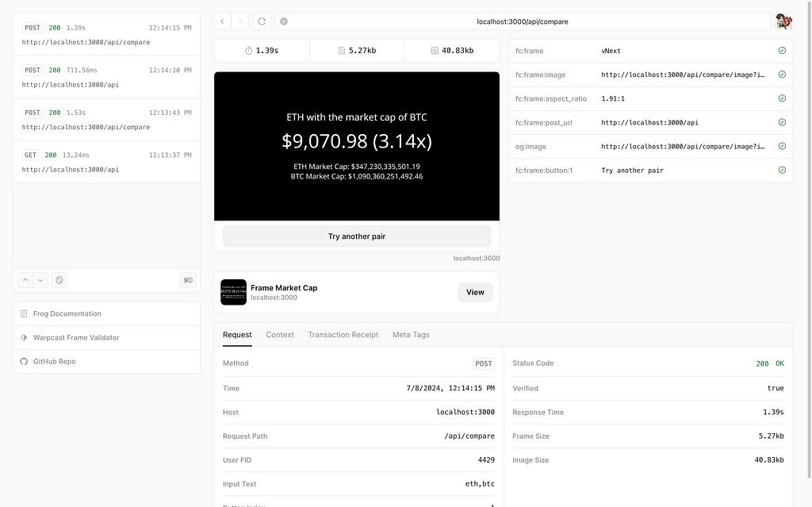812x507 pixels.
Task: Reload the frame with the refresh icon
Action: (x=262, y=21)
